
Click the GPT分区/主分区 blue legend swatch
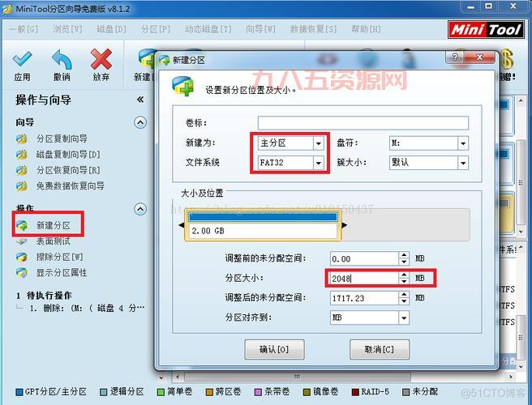(x=19, y=392)
